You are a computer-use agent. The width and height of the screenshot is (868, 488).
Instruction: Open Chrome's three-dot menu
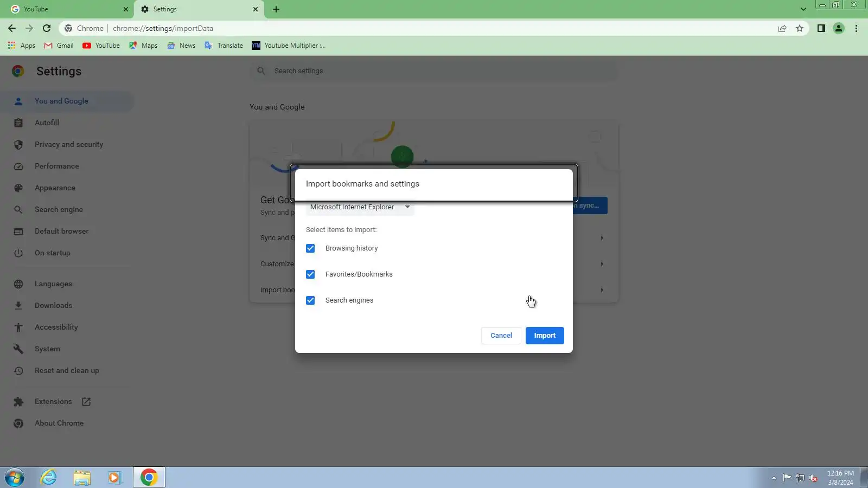856,28
